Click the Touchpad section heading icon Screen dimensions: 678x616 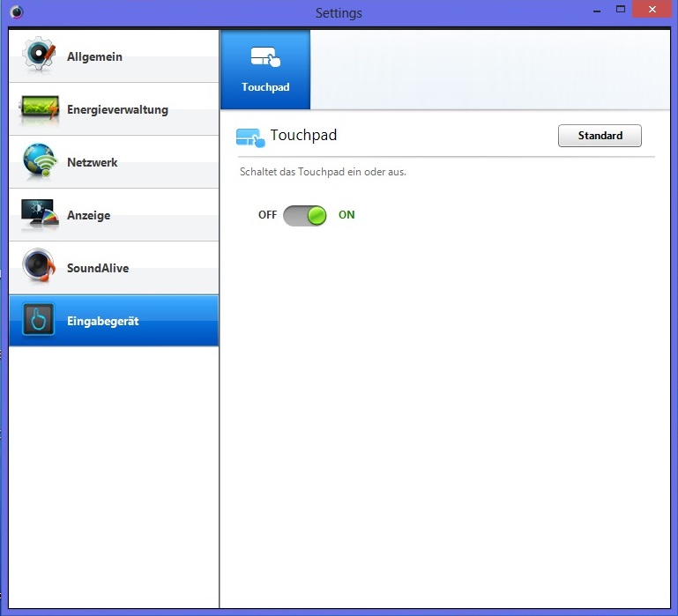pos(250,137)
